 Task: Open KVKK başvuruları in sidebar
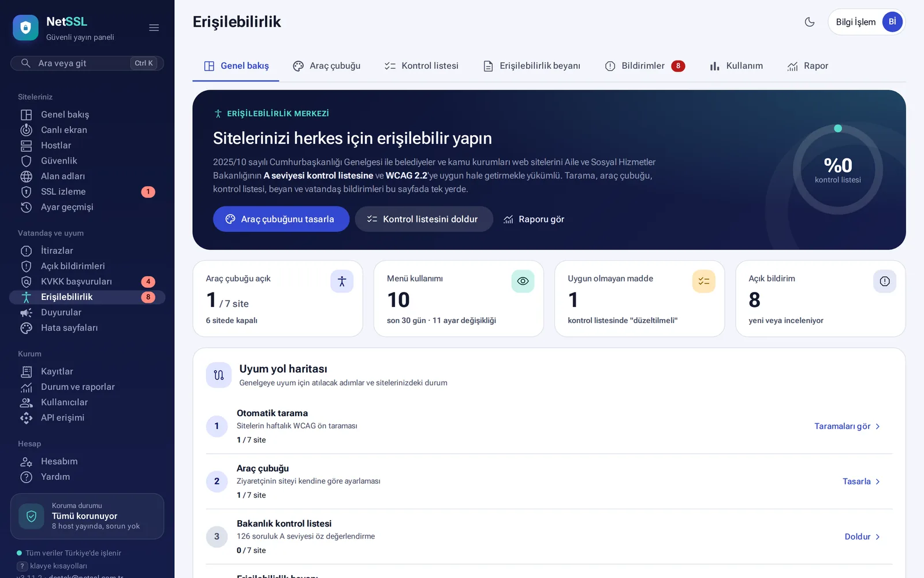pos(87,281)
